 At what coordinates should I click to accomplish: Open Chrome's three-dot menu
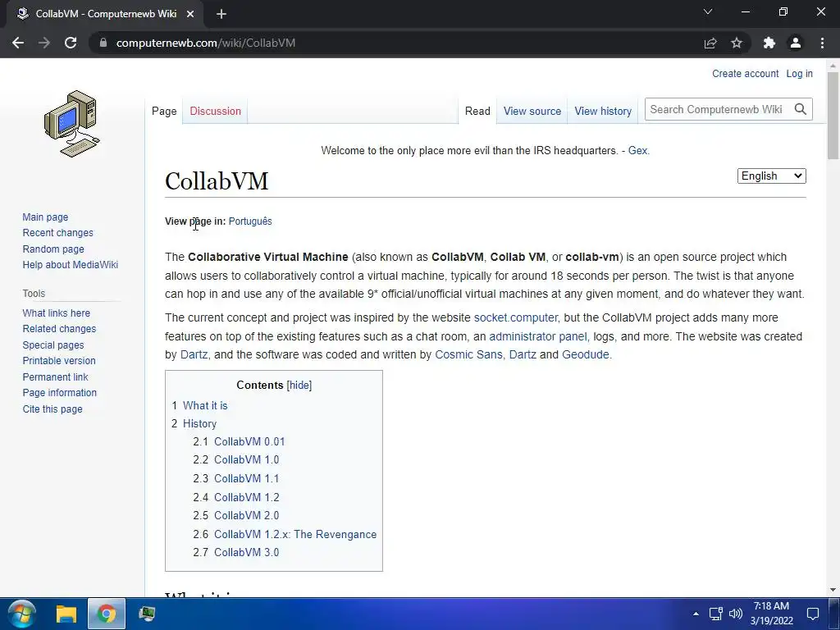(822, 43)
